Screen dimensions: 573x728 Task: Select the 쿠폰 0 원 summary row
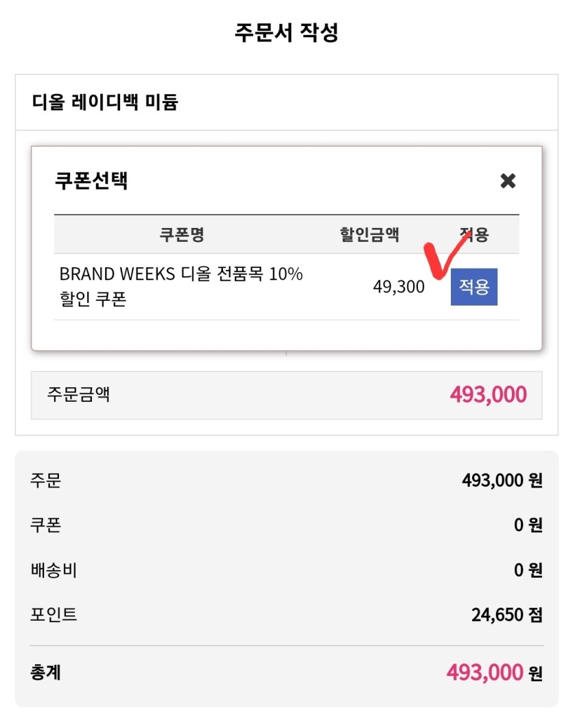click(x=286, y=525)
